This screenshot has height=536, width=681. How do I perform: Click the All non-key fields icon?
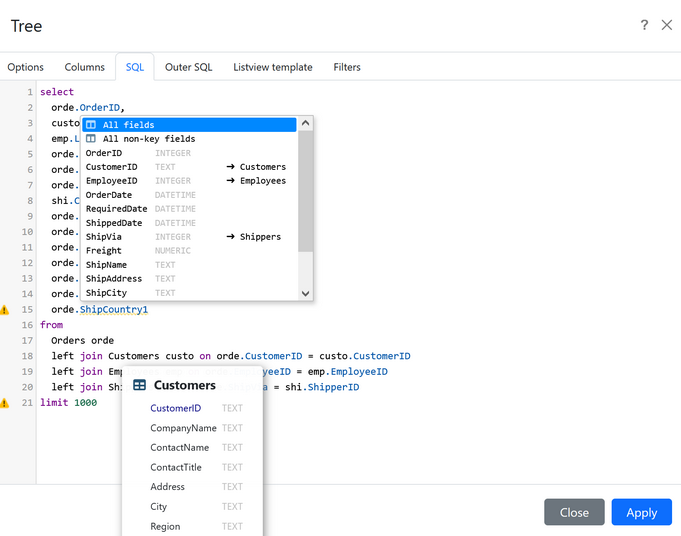coord(91,139)
